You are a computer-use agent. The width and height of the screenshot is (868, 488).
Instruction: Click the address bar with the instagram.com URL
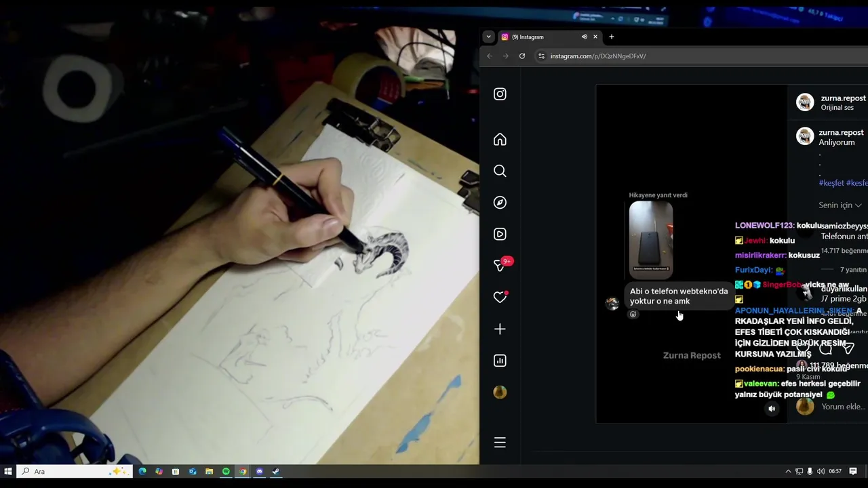tap(702, 56)
